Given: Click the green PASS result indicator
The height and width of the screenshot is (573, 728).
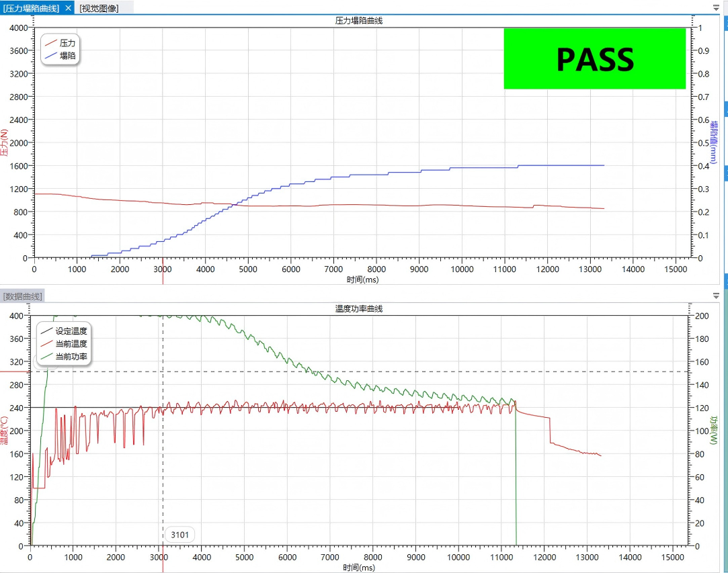Looking at the screenshot, I should (x=595, y=58).
